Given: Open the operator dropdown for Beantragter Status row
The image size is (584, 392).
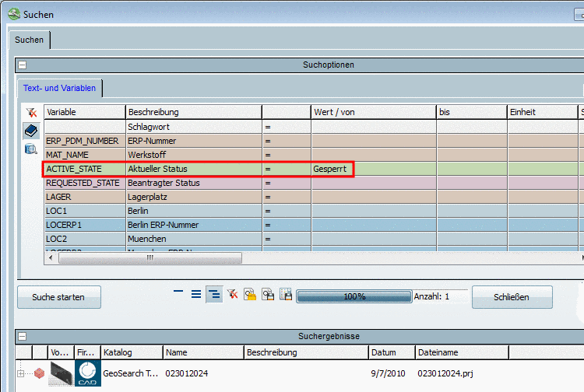Looking at the screenshot, I should 287,183.
